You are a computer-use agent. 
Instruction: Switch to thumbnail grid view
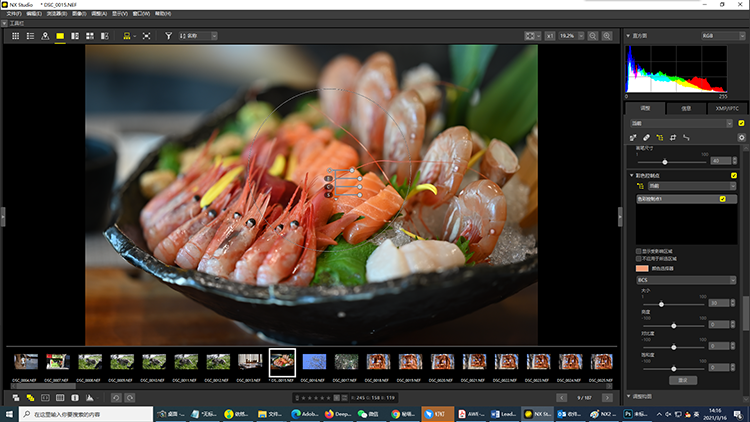pos(15,36)
